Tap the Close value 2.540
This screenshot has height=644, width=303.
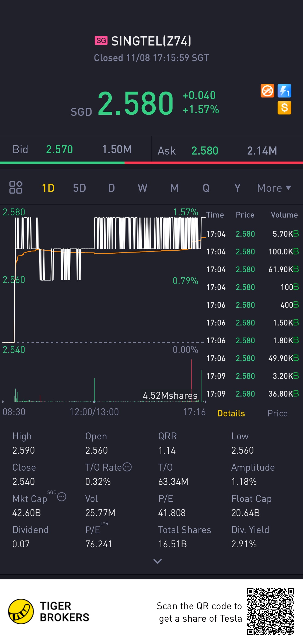tap(24, 481)
